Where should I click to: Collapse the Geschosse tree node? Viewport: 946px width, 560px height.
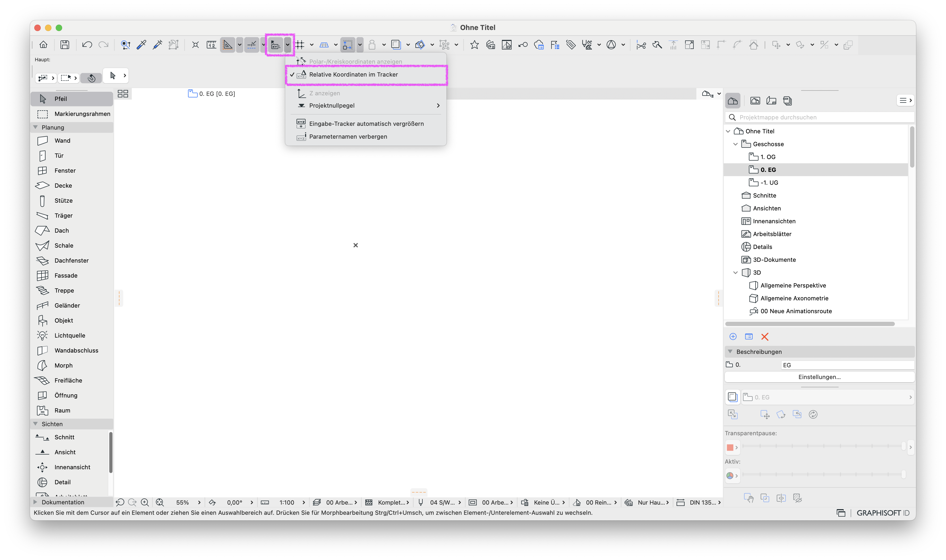click(735, 144)
